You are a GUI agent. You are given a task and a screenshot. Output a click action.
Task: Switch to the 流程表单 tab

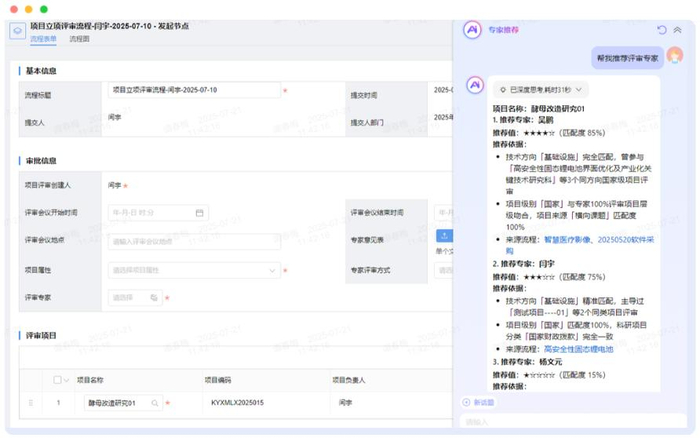pos(43,39)
